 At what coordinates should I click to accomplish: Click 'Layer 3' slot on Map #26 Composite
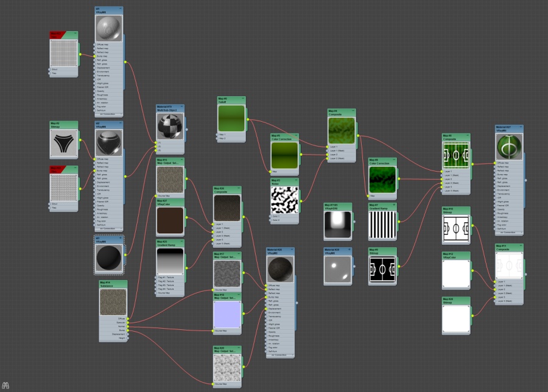point(227,240)
